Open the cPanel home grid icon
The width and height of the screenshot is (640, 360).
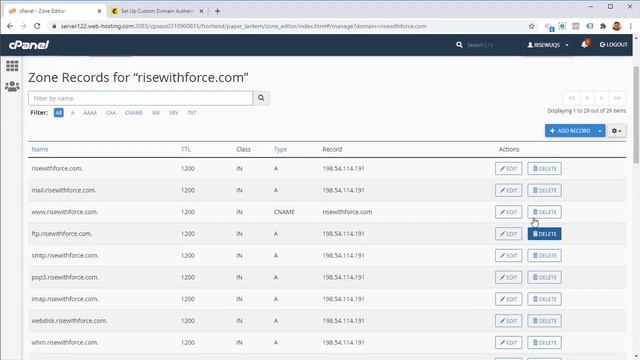pos(12,66)
